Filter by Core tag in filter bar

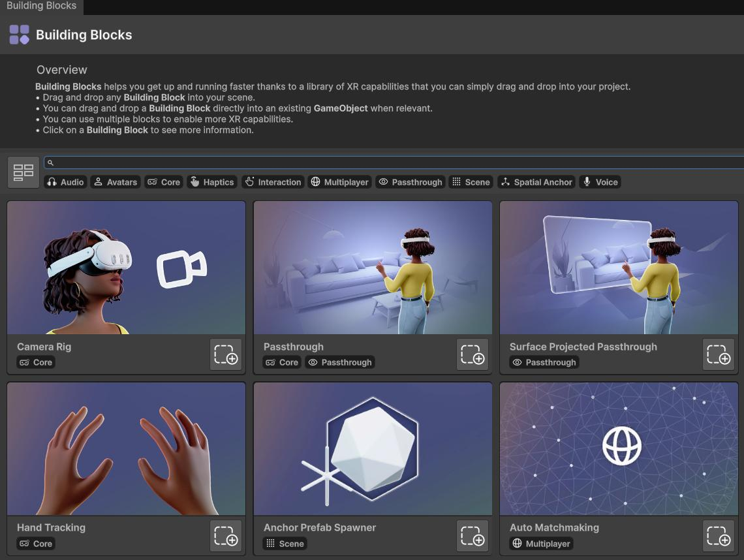[x=164, y=182]
